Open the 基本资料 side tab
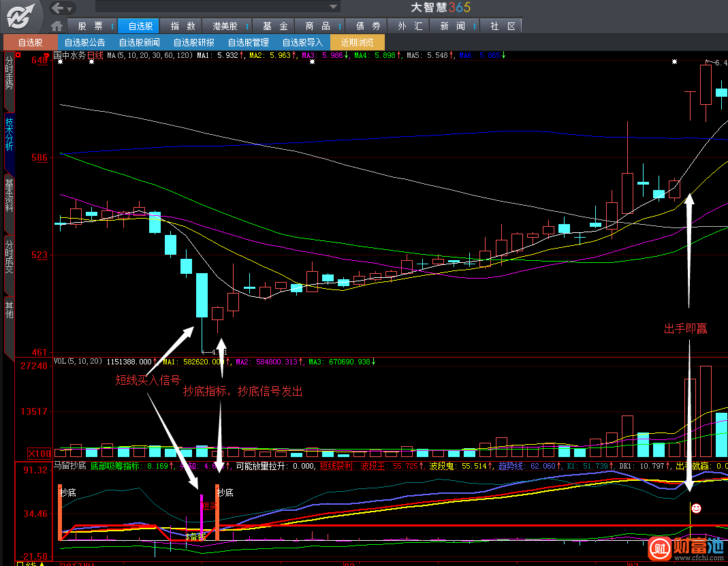The height and width of the screenshot is (566, 728). point(10,195)
